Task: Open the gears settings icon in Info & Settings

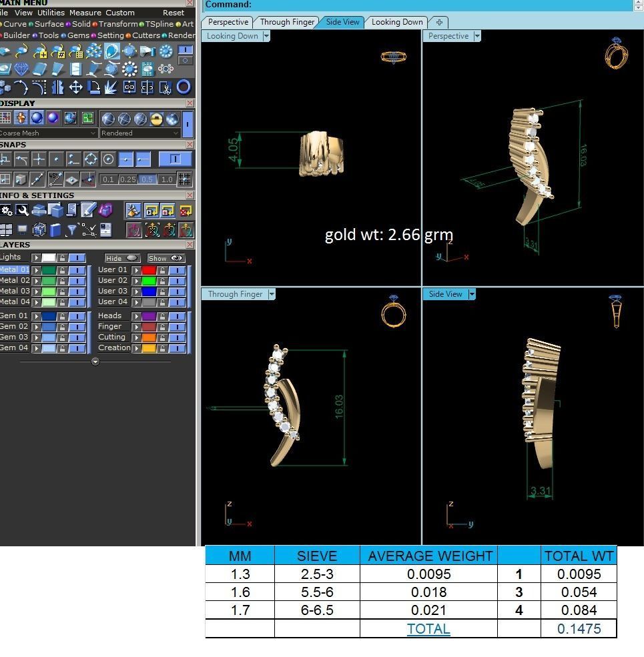Action: (x=6, y=210)
